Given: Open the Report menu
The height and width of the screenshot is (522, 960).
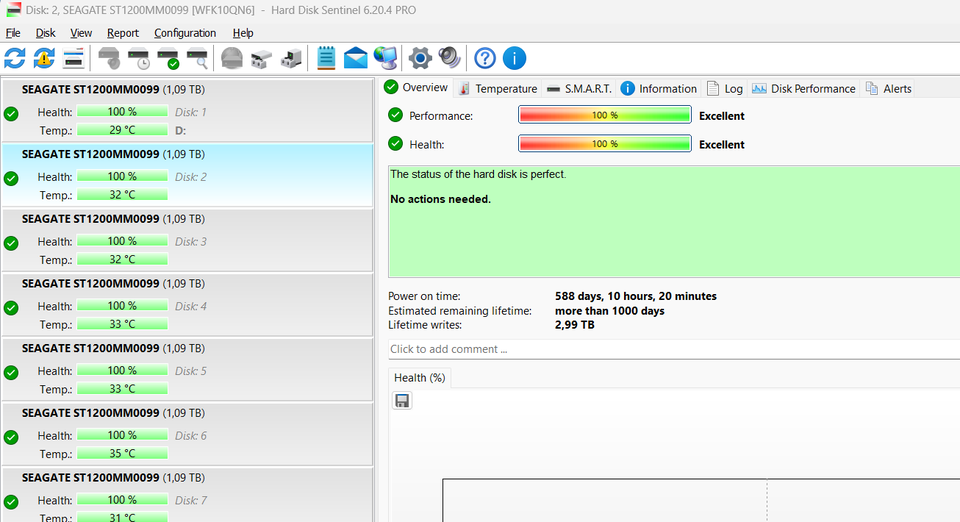Looking at the screenshot, I should tap(122, 33).
